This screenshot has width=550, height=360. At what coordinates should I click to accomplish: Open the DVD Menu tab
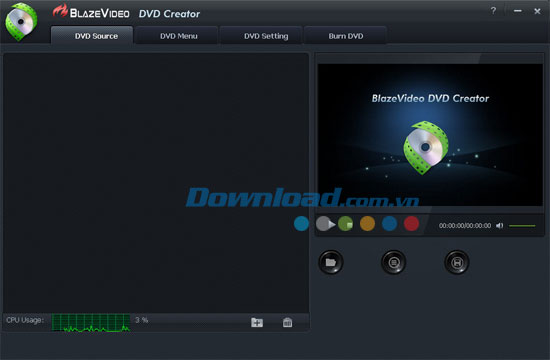coord(177,35)
